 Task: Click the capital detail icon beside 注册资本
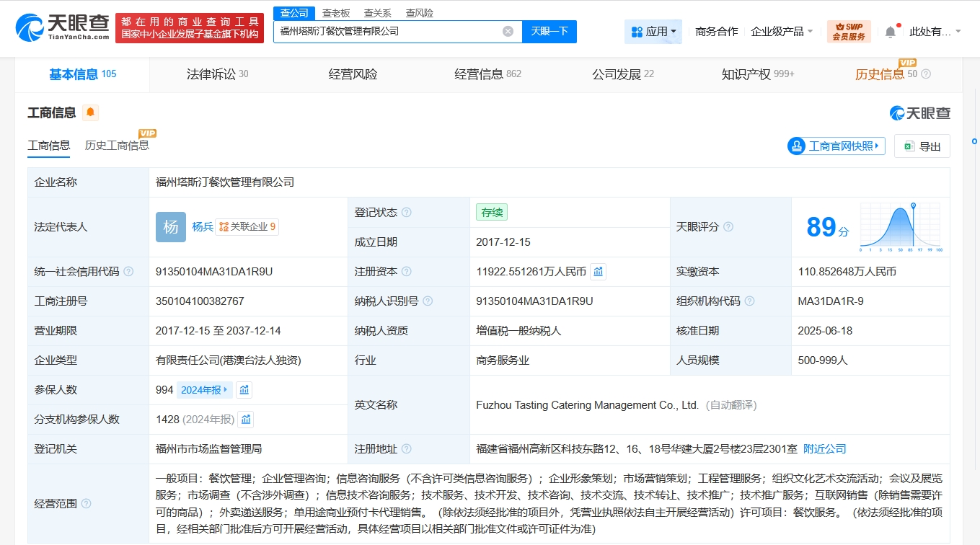tap(599, 271)
